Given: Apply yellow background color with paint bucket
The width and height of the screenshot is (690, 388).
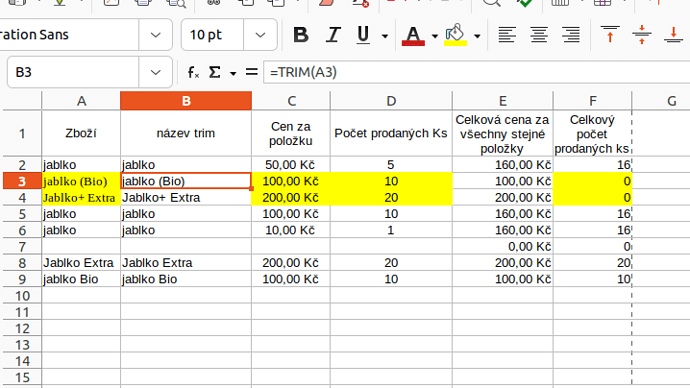Looking at the screenshot, I should pyautogui.click(x=455, y=35).
